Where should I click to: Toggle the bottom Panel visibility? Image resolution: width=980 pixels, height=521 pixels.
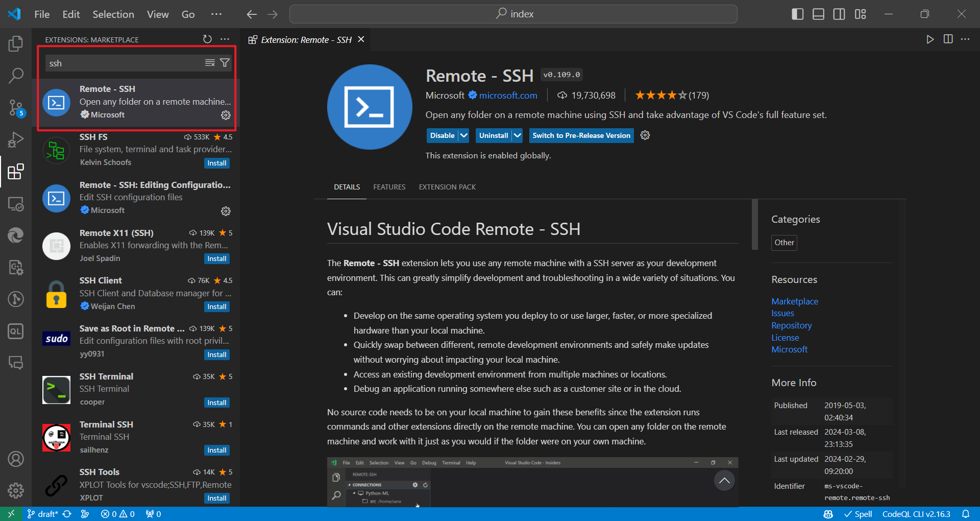818,14
